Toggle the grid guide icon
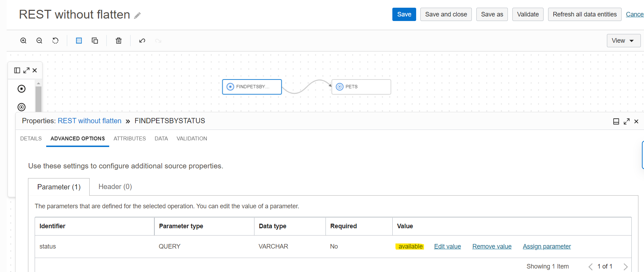Screen dimensions: 644x272 pyautogui.click(x=79, y=41)
